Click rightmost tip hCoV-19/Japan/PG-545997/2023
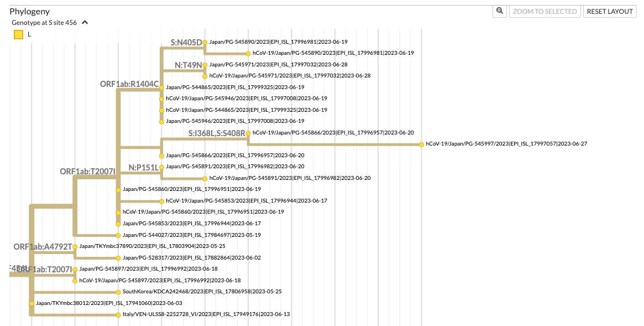Image resolution: width=644 pixels, height=326 pixels. pos(421,143)
